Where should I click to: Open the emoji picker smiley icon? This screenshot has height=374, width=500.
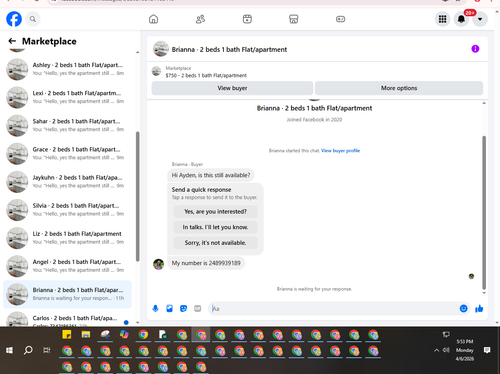(463, 309)
